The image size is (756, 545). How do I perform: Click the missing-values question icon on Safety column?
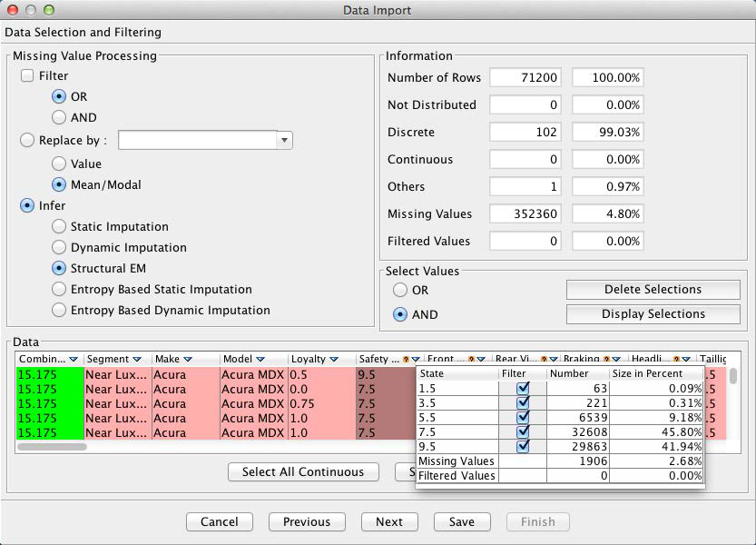pyautogui.click(x=406, y=360)
